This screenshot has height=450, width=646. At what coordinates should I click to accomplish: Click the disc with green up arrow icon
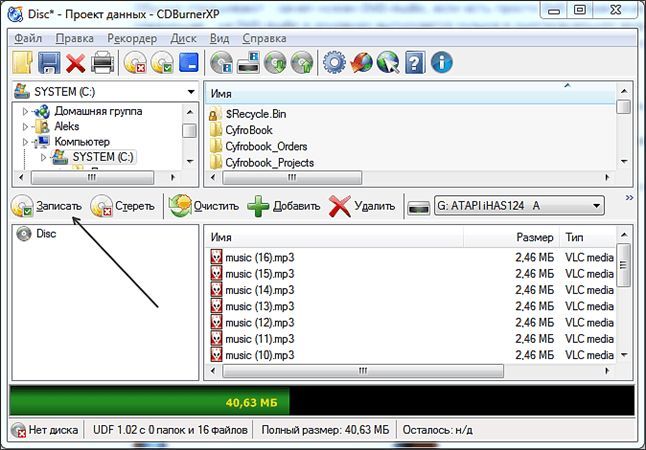[x=302, y=63]
